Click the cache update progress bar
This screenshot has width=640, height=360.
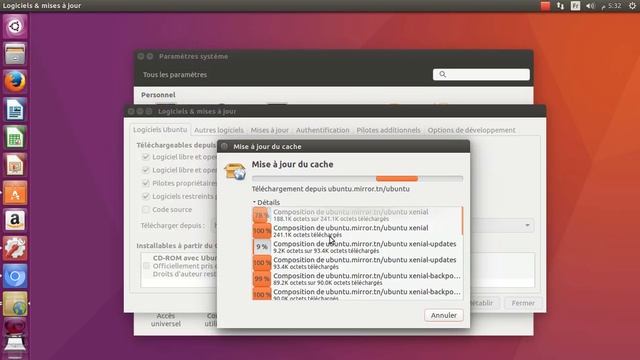(x=358, y=178)
